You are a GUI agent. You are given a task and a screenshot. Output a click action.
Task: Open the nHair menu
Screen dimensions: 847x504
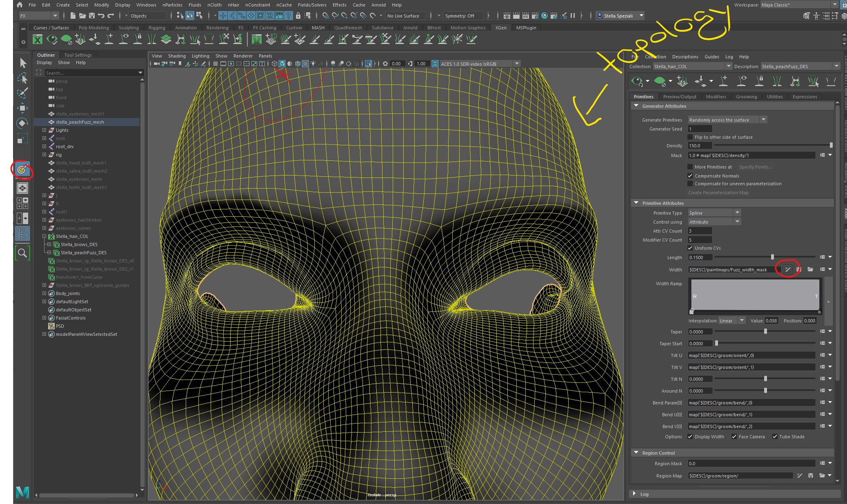233,5
